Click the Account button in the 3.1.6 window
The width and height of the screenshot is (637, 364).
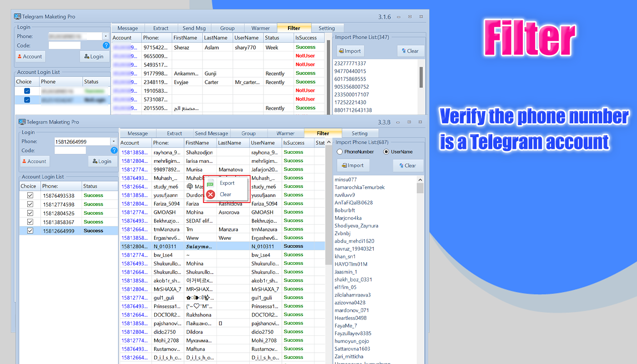click(x=30, y=56)
